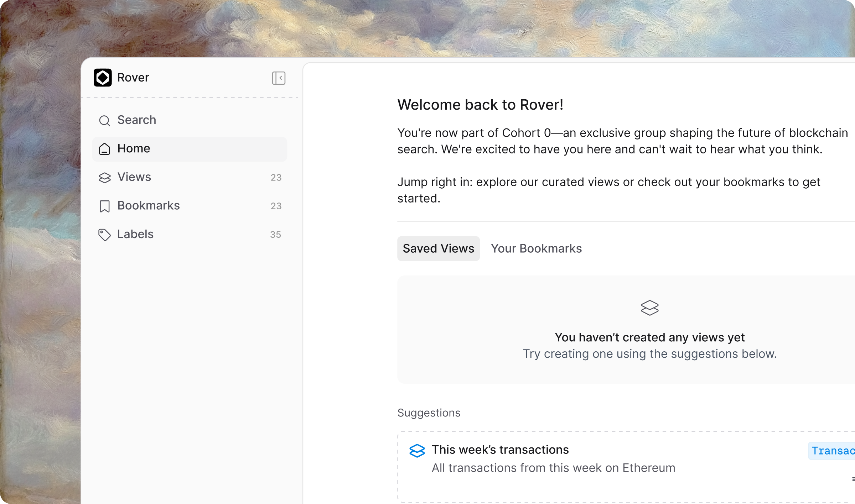Open Labels from sidebar
This screenshot has height=504, width=855.
(x=135, y=234)
